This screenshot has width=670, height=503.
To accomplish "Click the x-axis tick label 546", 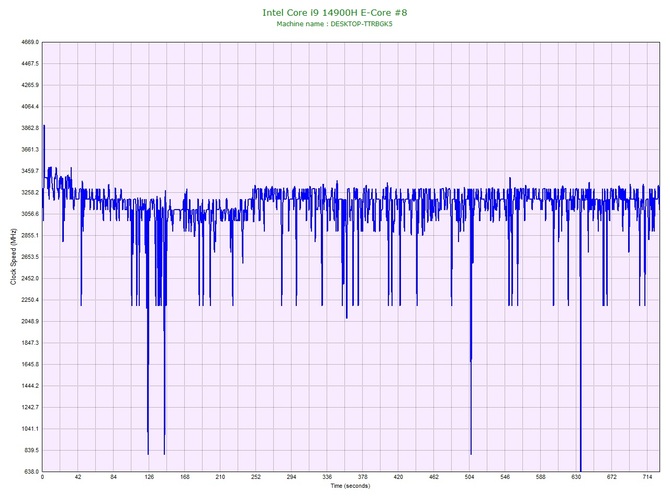I will pos(505,477).
